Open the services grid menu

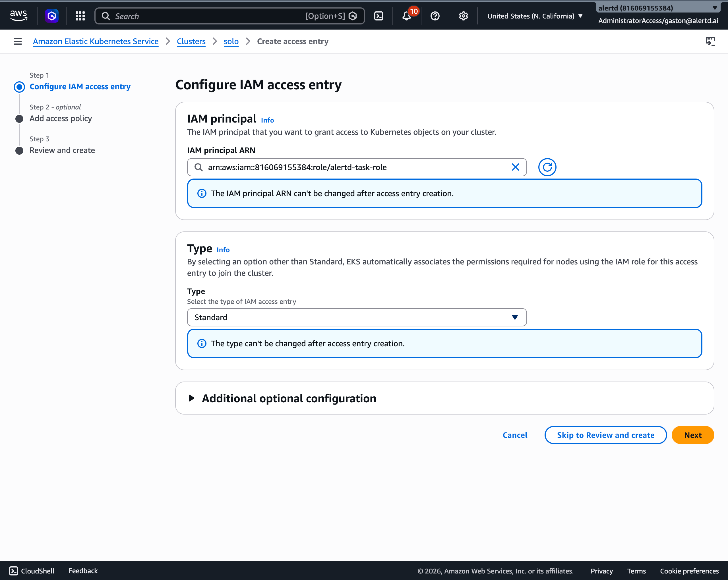click(80, 16)
